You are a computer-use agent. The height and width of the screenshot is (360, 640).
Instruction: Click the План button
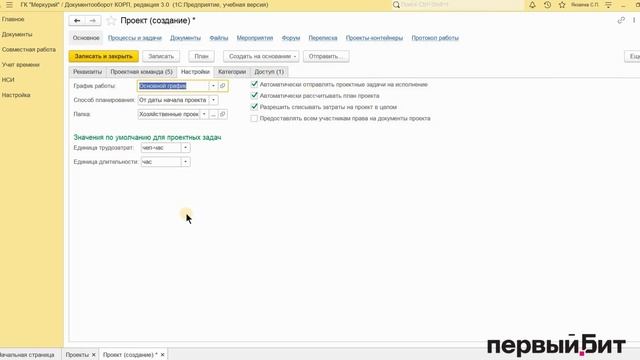(x=201, y=56)
